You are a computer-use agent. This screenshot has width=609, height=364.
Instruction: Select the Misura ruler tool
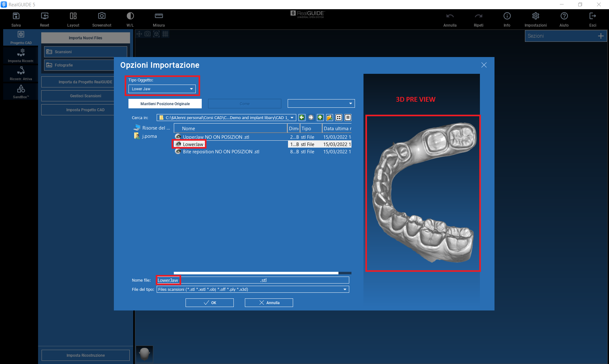pos(159,16)
